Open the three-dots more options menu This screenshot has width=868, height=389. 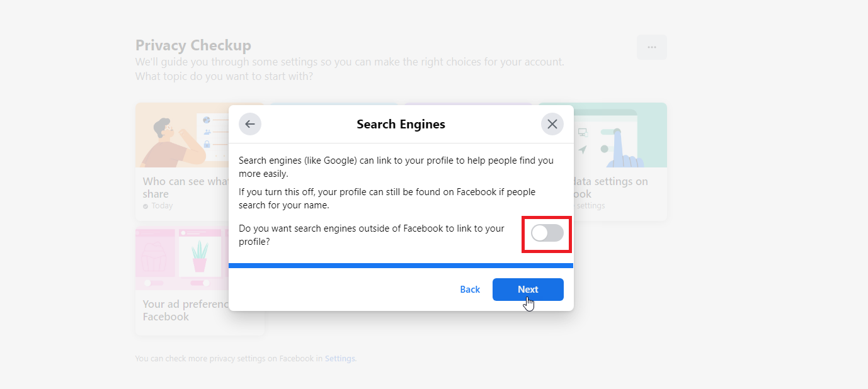click(x=652, y=47)
